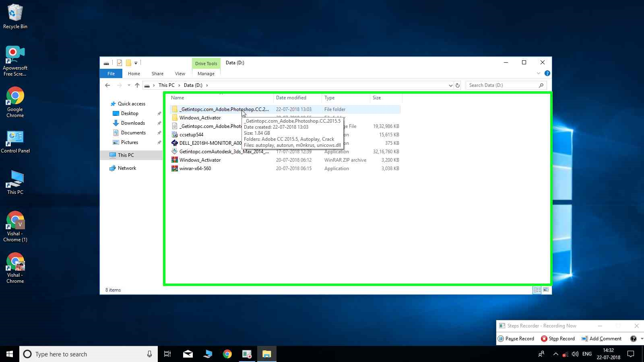Open the Action Center notifications icon
644x362 pixels.
tap(631, 354)
